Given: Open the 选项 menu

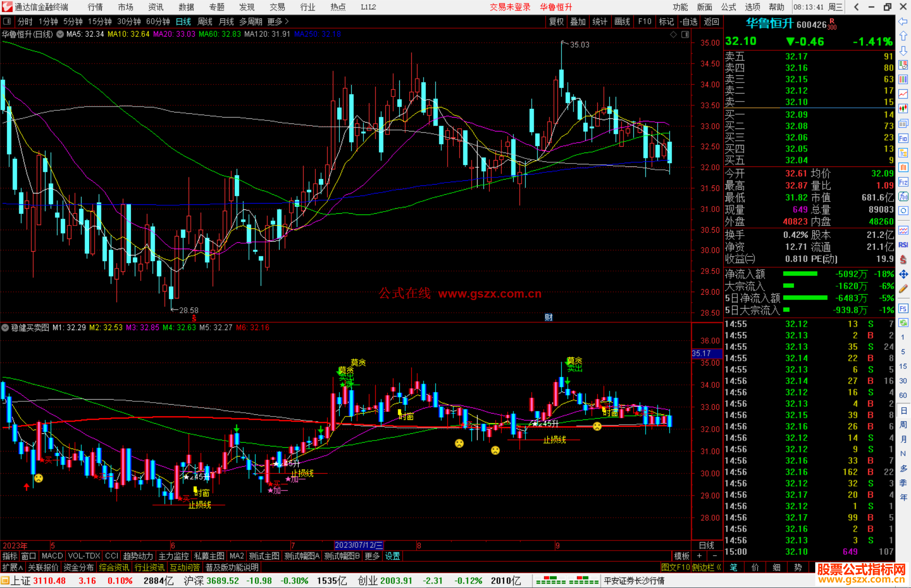Looking at the screenshot, I should [752, 7].
